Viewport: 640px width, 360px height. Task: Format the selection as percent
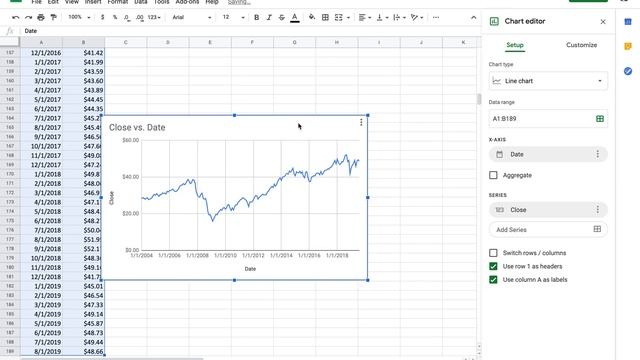click(x=115, y=18)
